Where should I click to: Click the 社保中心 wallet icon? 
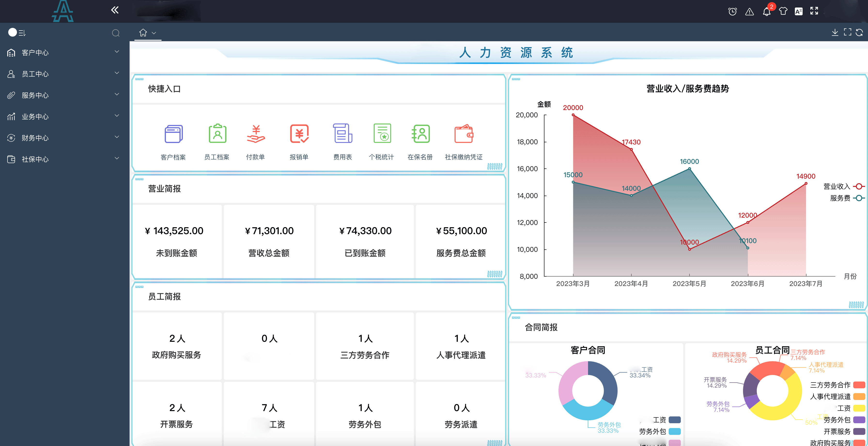pos(11,159)
